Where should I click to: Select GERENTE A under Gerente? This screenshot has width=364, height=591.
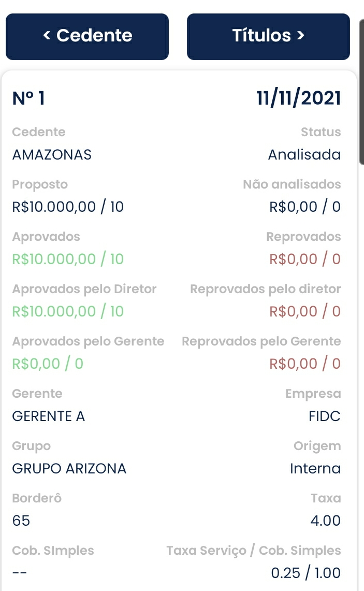tap(48, 416)
